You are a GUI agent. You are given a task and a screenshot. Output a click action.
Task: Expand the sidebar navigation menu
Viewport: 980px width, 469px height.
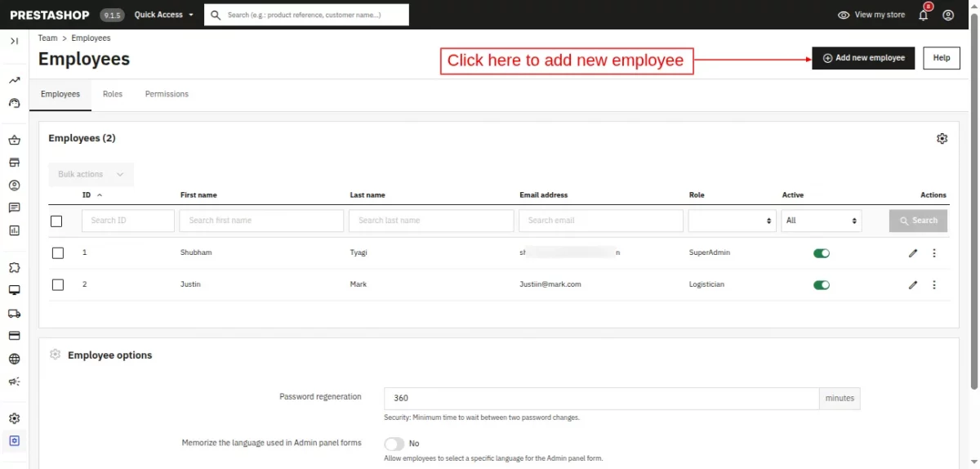14,41
